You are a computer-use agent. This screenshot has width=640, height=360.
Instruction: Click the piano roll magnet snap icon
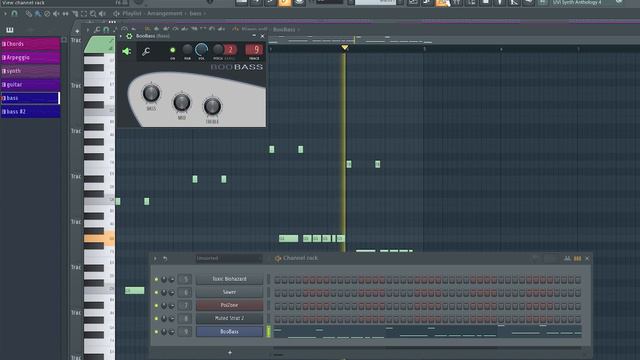point(106,30)
